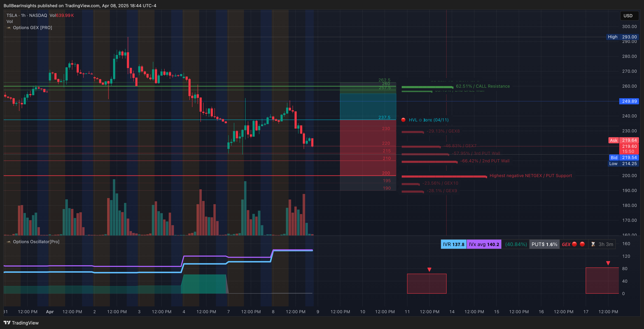Click the IVx avg 140.2 badge
Image resolution: width=644 pixels, height=329 pixels.
click(484, 244)
